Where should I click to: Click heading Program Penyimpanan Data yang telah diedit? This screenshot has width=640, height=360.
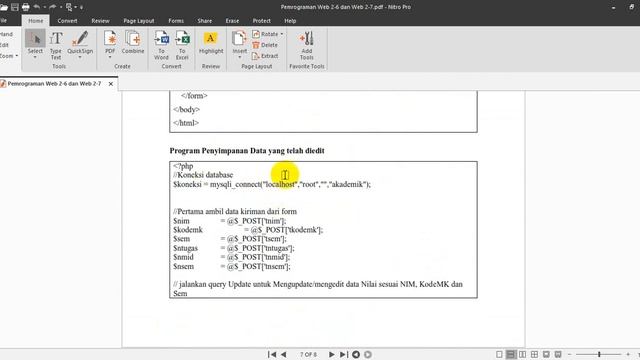click(x=247, y=151)
